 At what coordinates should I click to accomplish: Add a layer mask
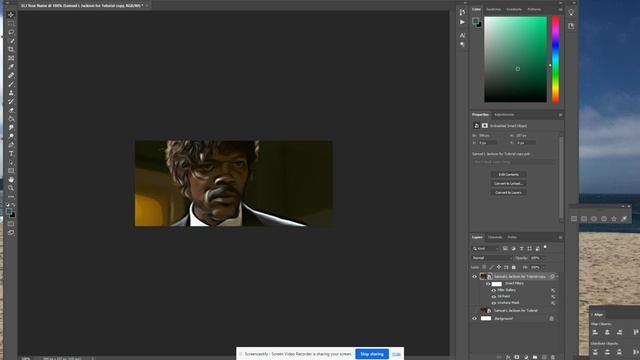517,357
